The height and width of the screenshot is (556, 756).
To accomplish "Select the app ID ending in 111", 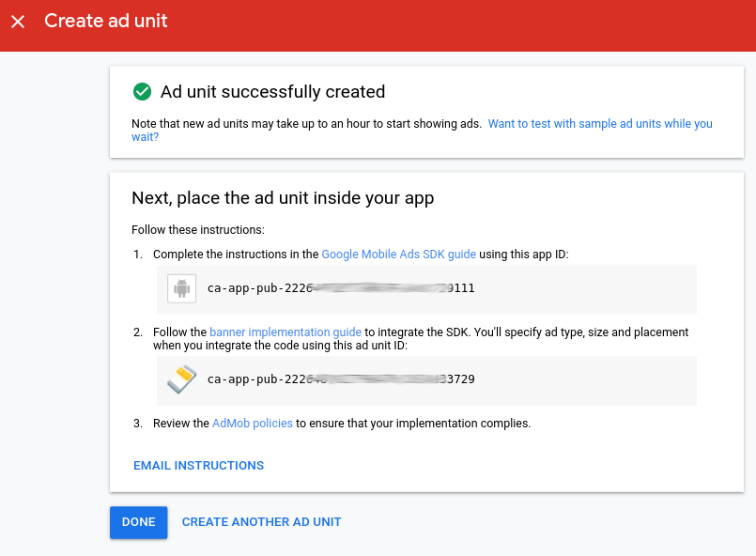I will pos(341,288).
